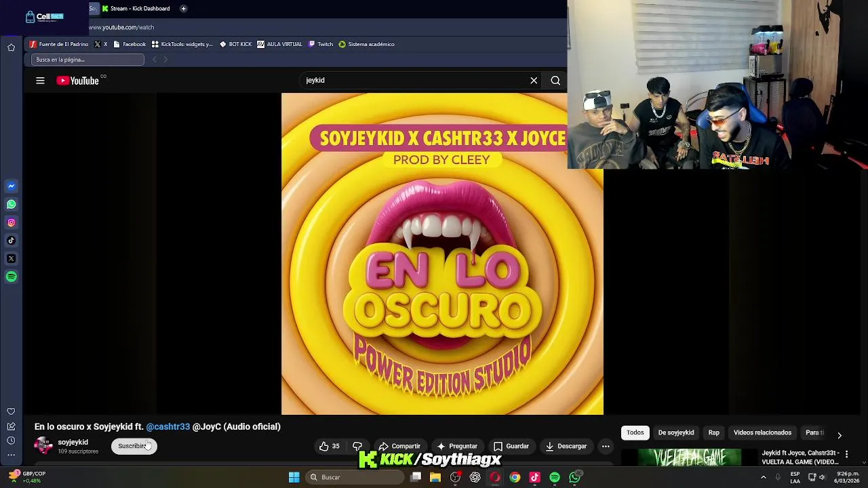Open WhatsApp in the Opera sidebar
Screen dimensions: 868x488
11,204
